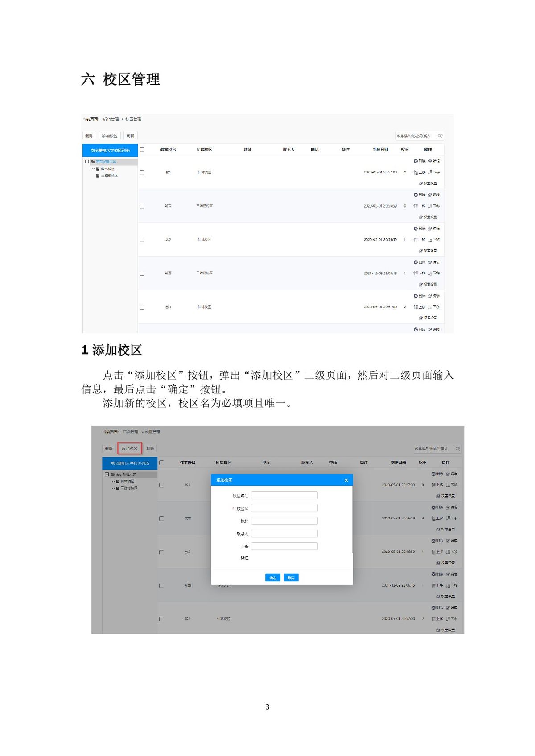Click 权重设置 icon in fifth row, upper table
Image resolution: width=535 pixels, height=756 pixels.
pos(421,318)
